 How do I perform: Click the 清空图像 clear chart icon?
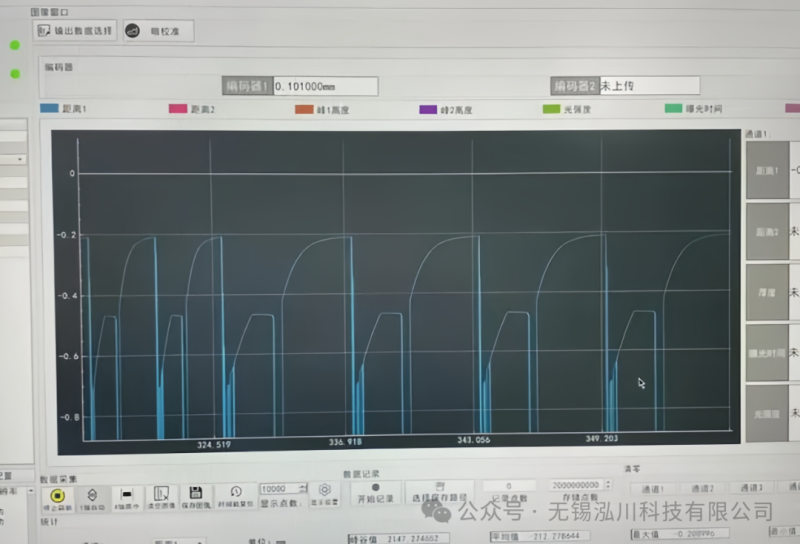pyautogui.click(x=161, y=494)
